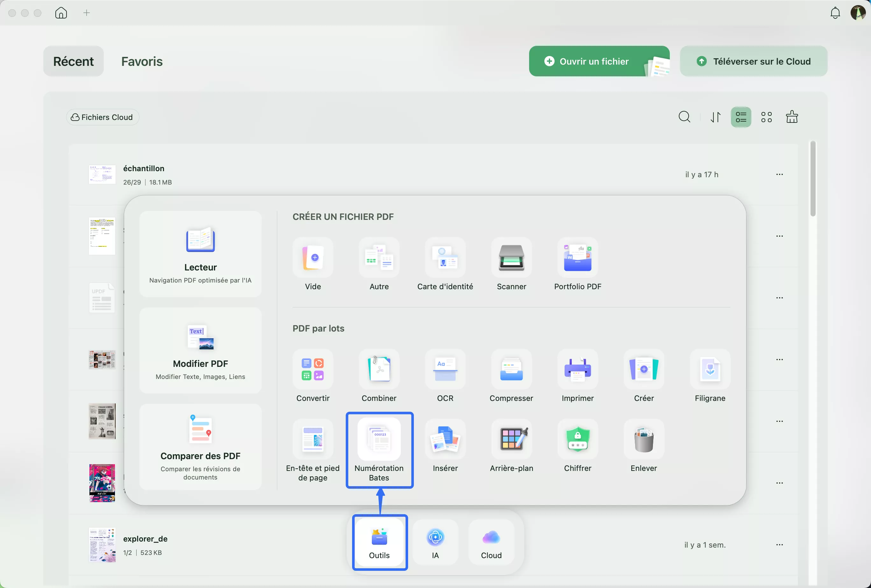Viewport: 871px width, 588px height.
Task: Click Téléverser sur le Cloud button
Action: 753,61
